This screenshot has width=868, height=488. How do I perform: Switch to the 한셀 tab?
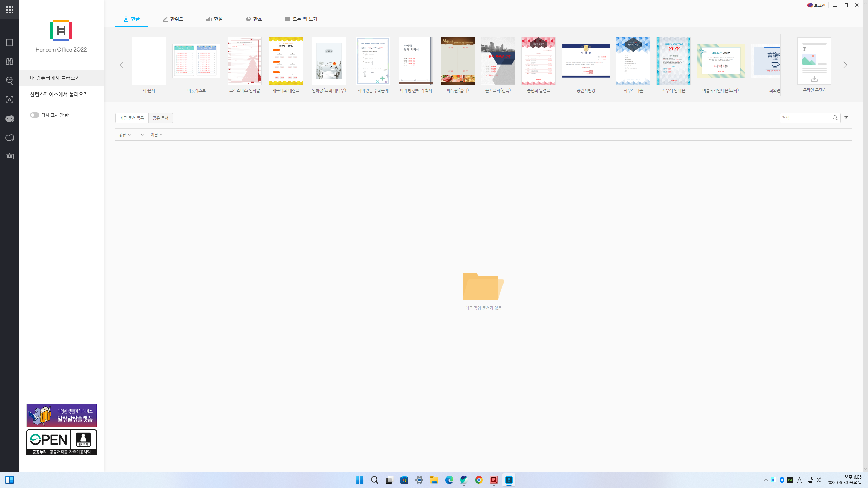coord(215,19)
